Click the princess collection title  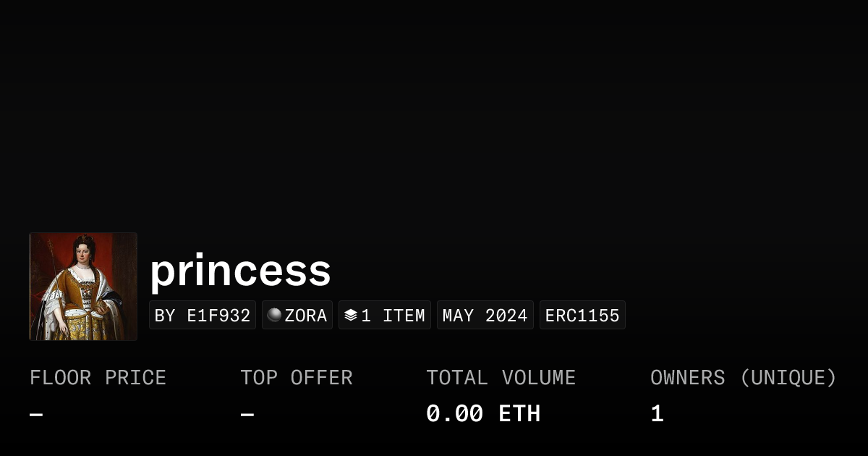pyautogui.click(x=240, y=271)
